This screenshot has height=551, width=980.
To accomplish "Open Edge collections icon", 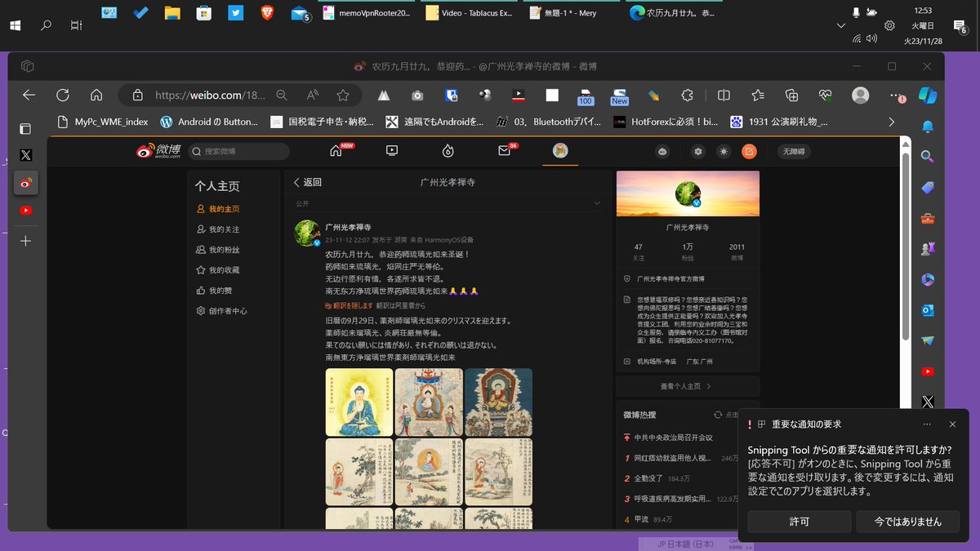I will [x=791, y=95].
